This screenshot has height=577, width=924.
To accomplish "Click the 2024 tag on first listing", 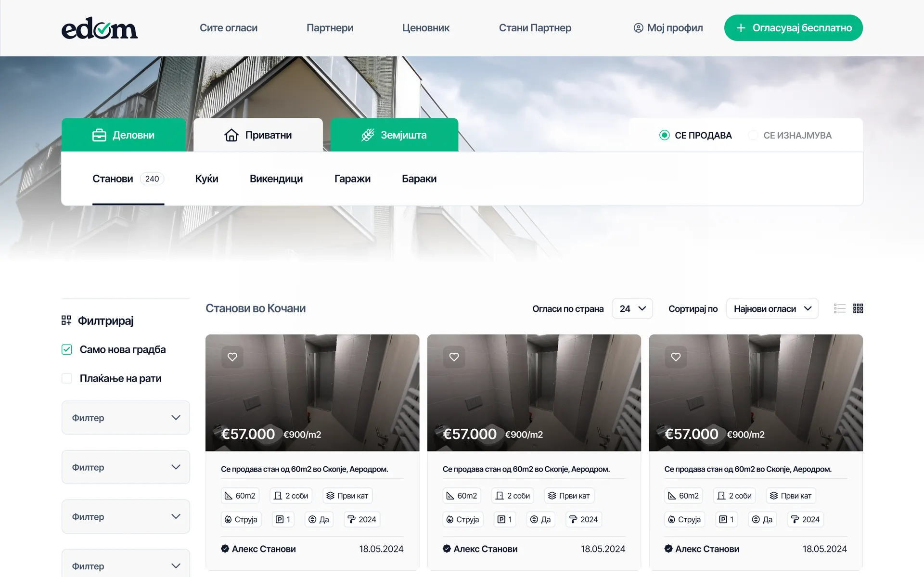I will [x=362, y=519].
